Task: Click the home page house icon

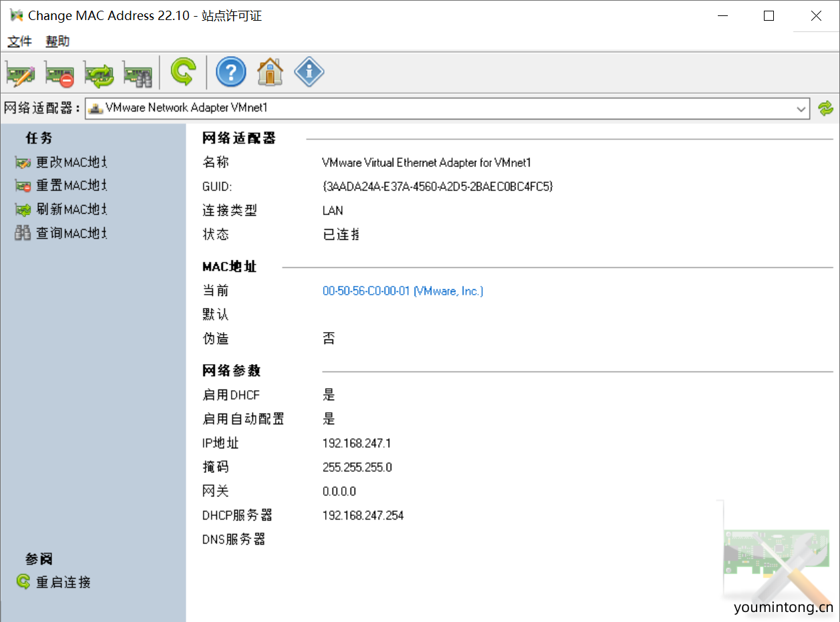Action: pos(270,71)
